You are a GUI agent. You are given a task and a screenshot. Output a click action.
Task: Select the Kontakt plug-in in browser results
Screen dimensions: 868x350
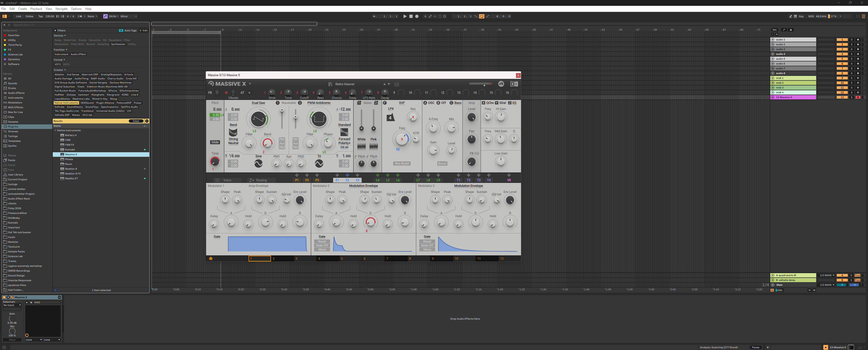[101, 149]
